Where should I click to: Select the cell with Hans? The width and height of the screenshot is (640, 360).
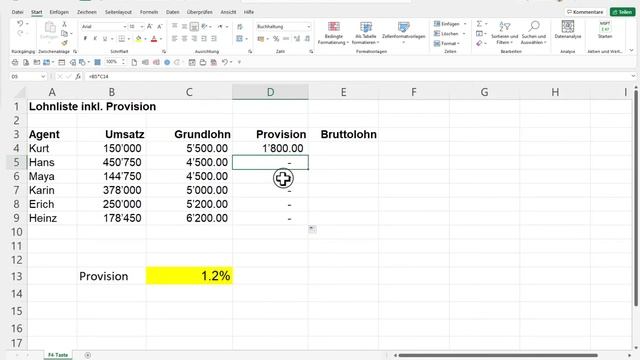(52, 162)
